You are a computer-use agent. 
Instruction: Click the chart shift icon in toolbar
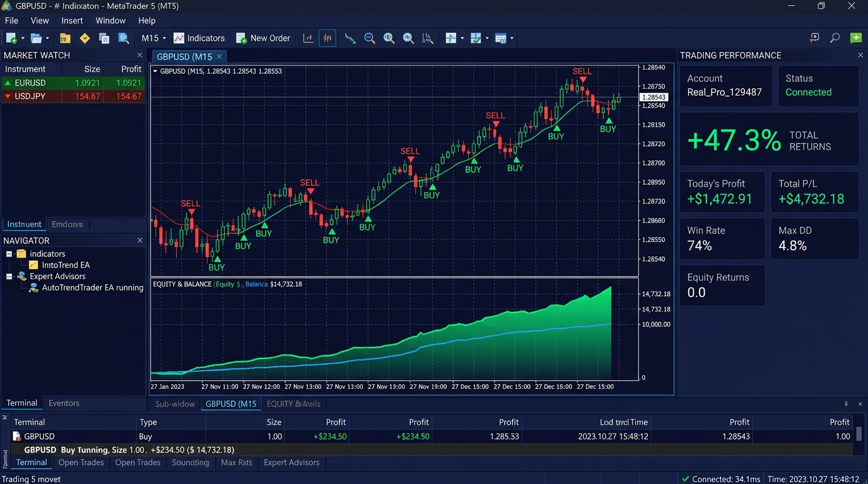point(428,38)
